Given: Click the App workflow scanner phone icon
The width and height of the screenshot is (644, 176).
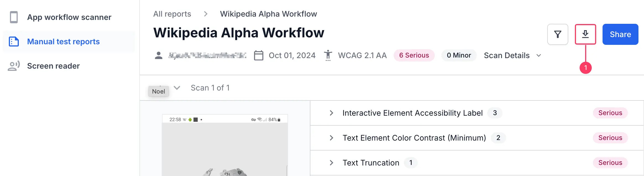Looking at the screenshot, I should [x=14, y=17].
